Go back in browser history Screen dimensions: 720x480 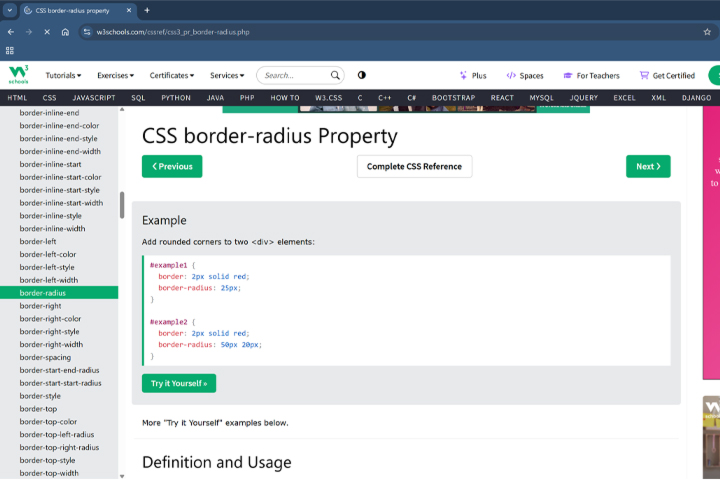point(11,32)
